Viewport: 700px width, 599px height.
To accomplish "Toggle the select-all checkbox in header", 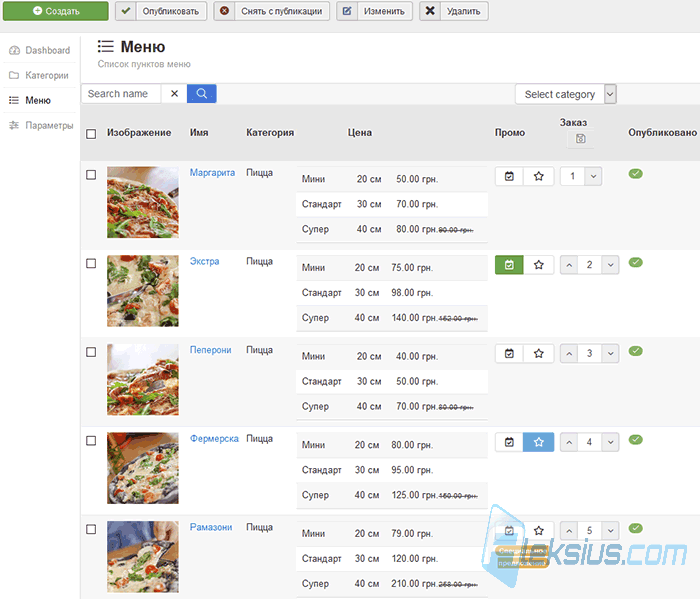I will pos(91,134).
